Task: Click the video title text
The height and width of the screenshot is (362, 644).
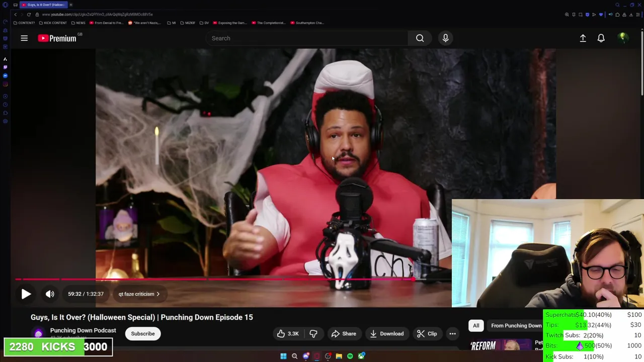Action: (142, 317)
